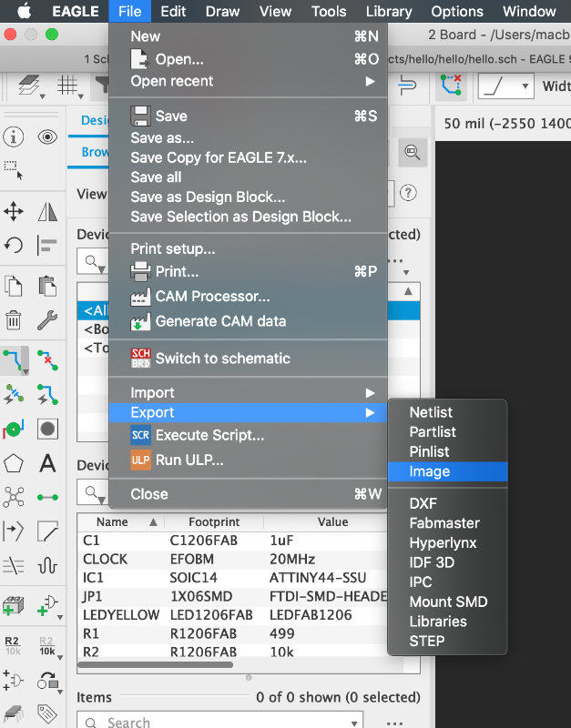Open the Draw menu

222,11
